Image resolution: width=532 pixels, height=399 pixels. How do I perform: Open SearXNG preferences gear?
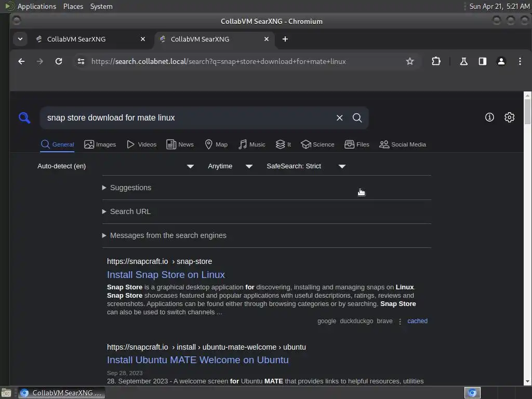coord(509,117)
